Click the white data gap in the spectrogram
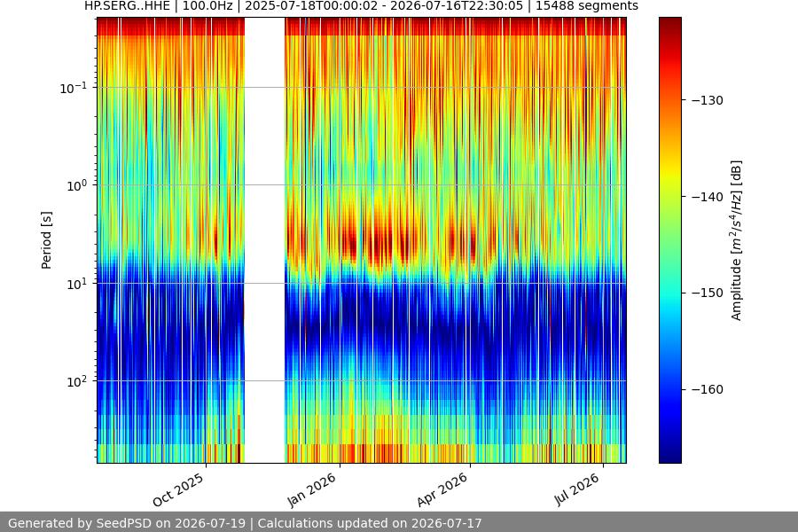Image resolution: width=798 pixels, height=532 pixels. coord(264,240)
